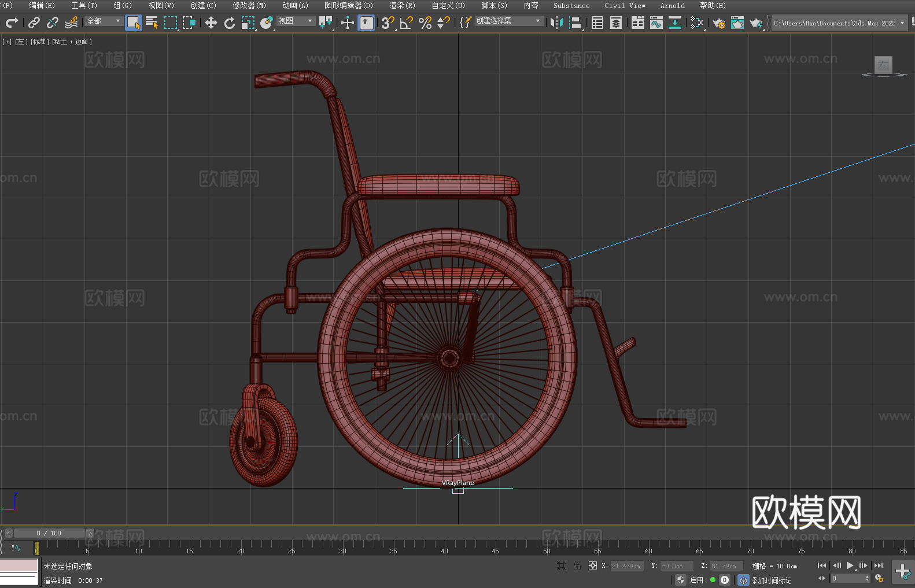This screenshot has height=588, width=915.
Task: Select the Scale tool
Action: (x=248, y=23)
